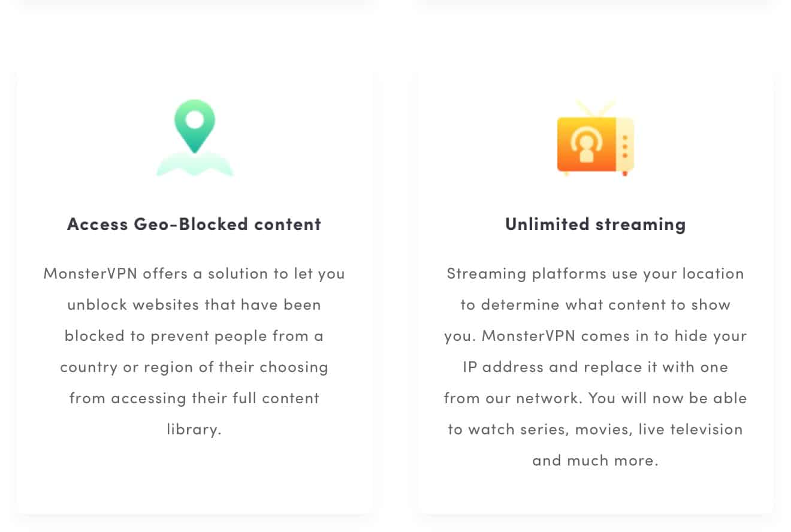Click the 'country or region of their choosing' line

tap(194, 367)
